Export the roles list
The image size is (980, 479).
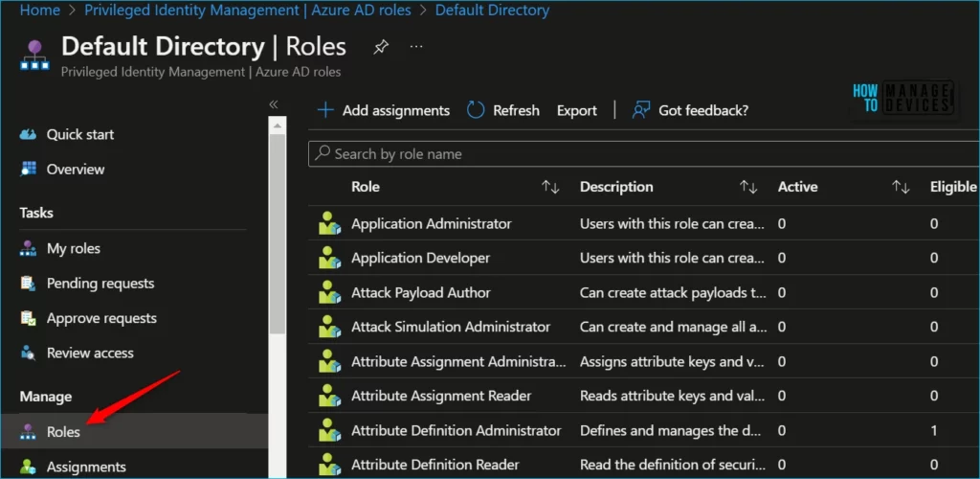tap(577, 110)
